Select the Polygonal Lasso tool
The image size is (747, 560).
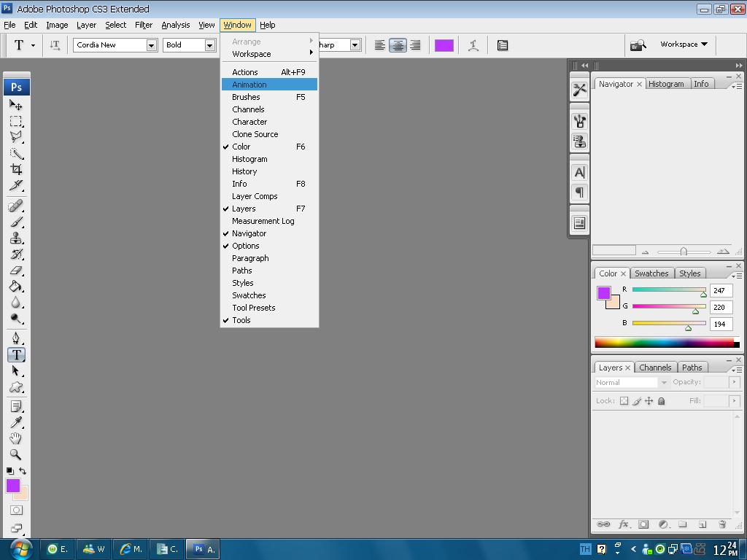point(16,137)
